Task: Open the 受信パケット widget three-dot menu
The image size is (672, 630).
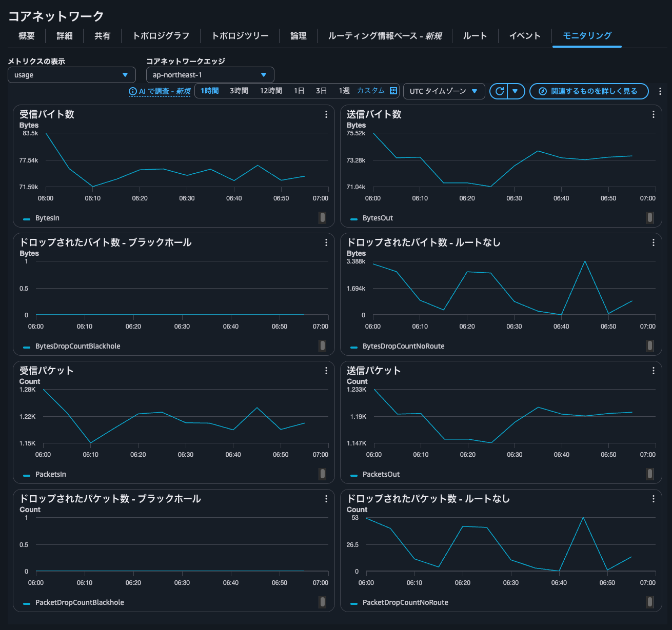Action: click(x=326, y=371)
